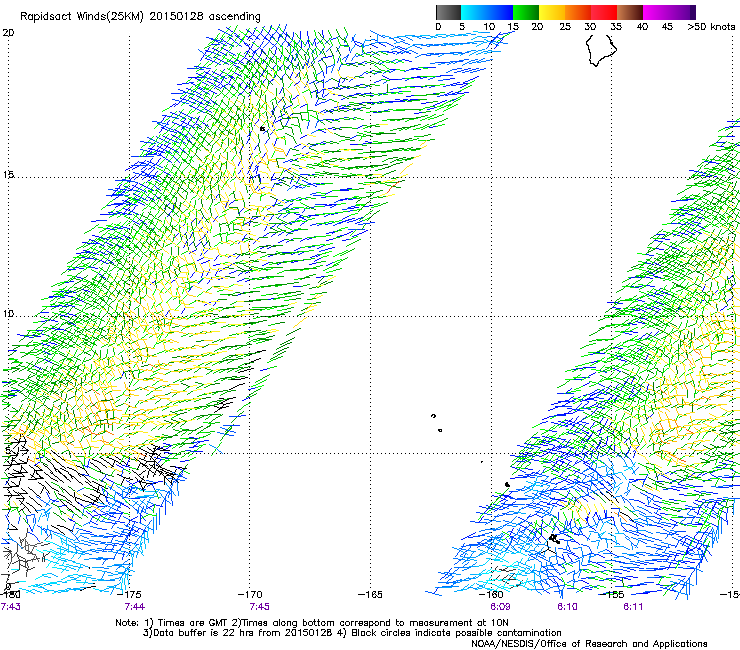Click the '45' legend scale label
The image size is (740, 650).
[667, 27]
